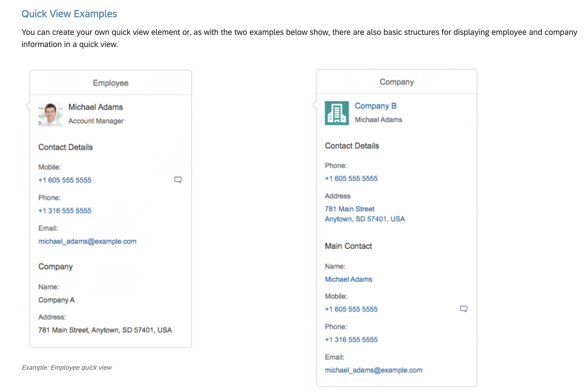Viewport: 588px width, 391px height.
Task: Click the Address label in Company card
Action: 338,196
